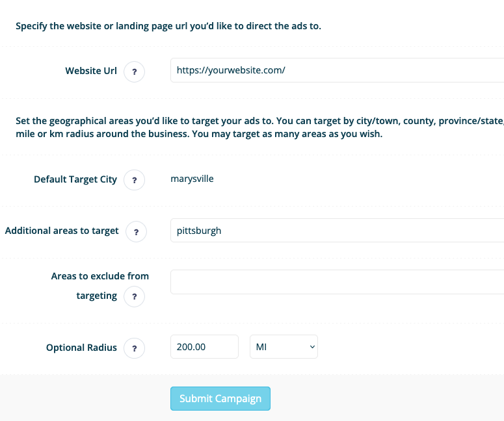Image resolution: width=504 pixels, height=421 pixels.
Task: Click the 'Additional areas to target' label
Action: coord(62,231)
